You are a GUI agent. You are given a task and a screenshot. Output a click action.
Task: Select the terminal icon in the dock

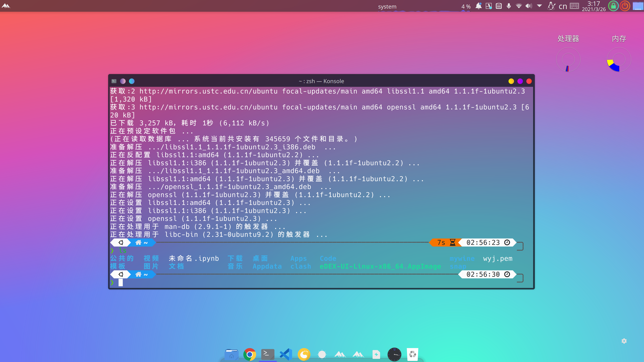[268, 354]
